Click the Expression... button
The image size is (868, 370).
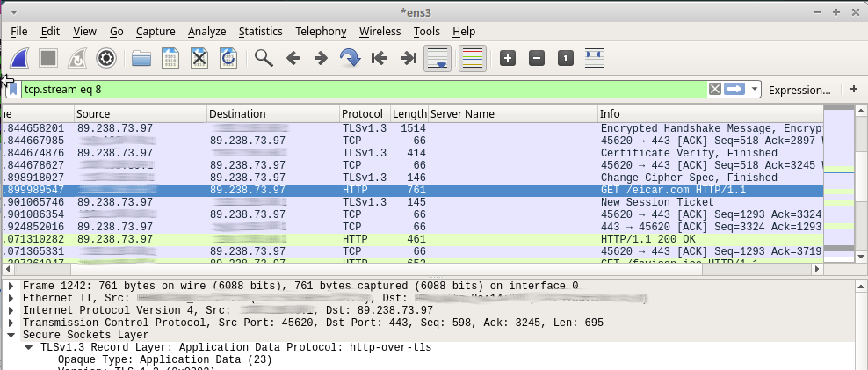click(799, 90)
